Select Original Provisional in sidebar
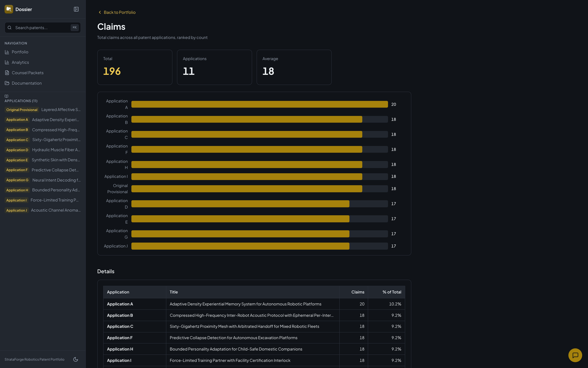 click(x=43, y=110)
